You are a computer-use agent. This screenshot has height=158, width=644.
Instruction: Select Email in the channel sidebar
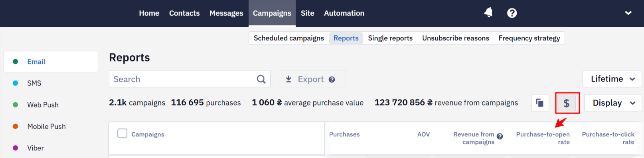[51, 62]
